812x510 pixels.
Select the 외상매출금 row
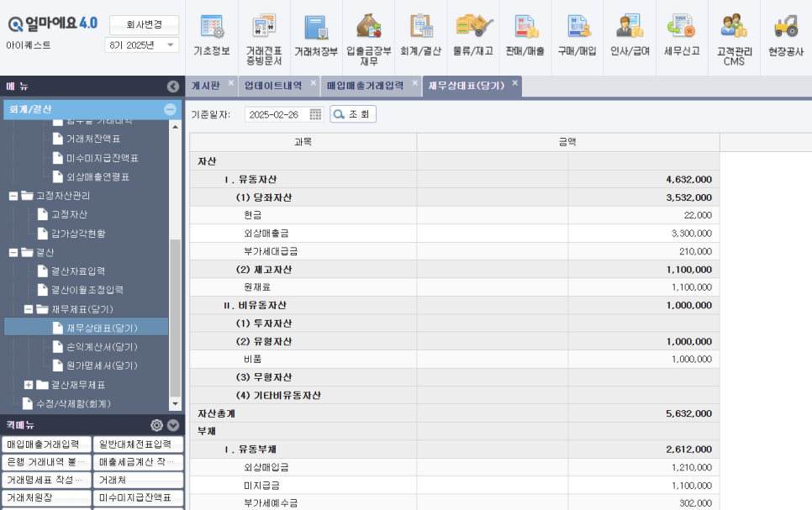[455, 233]
